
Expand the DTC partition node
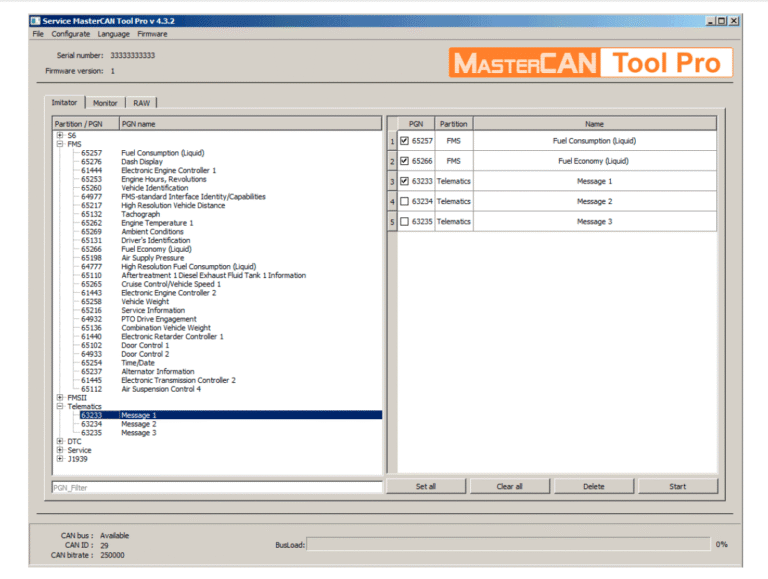click(60, 441)
